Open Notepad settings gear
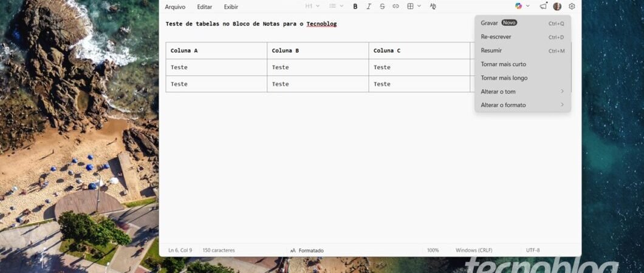The width and height of the screenshot is (644, 273). tap(572, 6)
